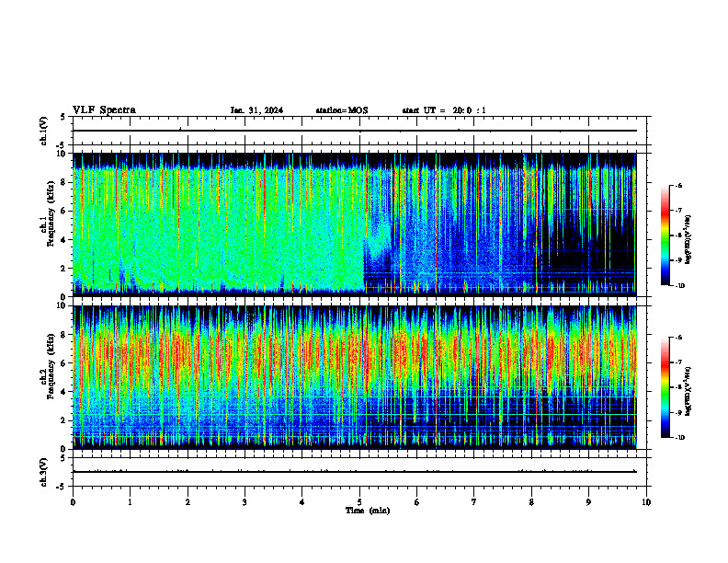
Task: Click the ch.1 voltage waveform trace
Action: pyautogui.click(x=354, y=131)
